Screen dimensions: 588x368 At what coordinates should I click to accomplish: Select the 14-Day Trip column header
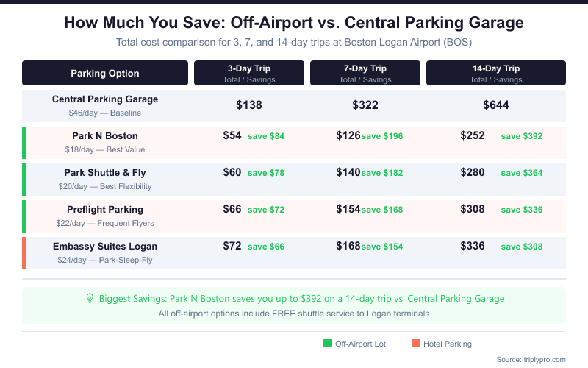point(495,73)
